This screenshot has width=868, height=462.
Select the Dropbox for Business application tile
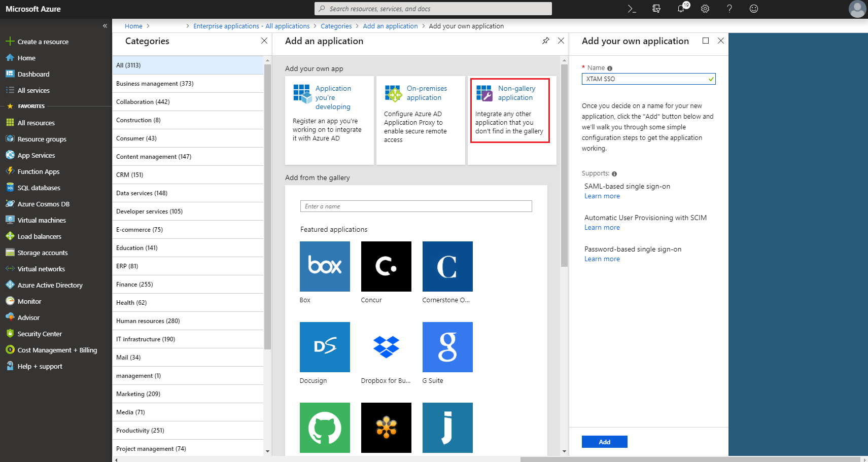(386, 347)
